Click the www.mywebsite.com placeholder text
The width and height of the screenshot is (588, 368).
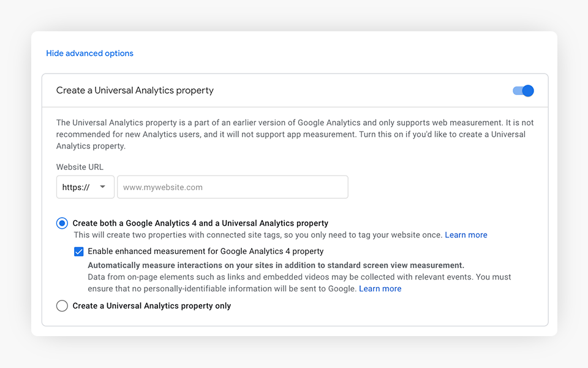point(163,187)
